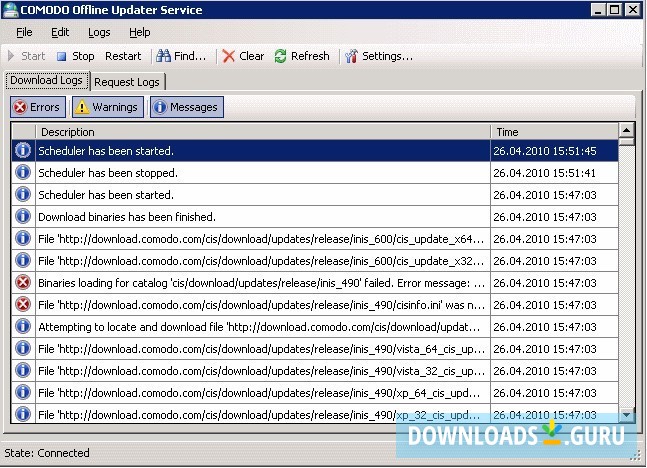Click the green Refresh arrows icon
The image size is (647, 468).
281,56
